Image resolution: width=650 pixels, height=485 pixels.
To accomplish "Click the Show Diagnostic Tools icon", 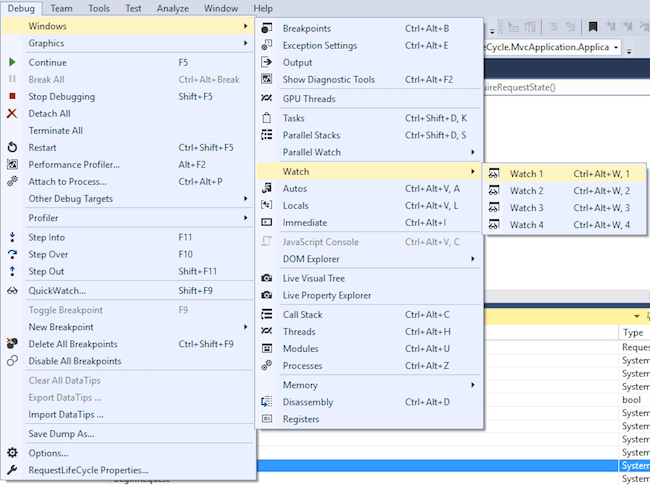I will tap(267, 79).
